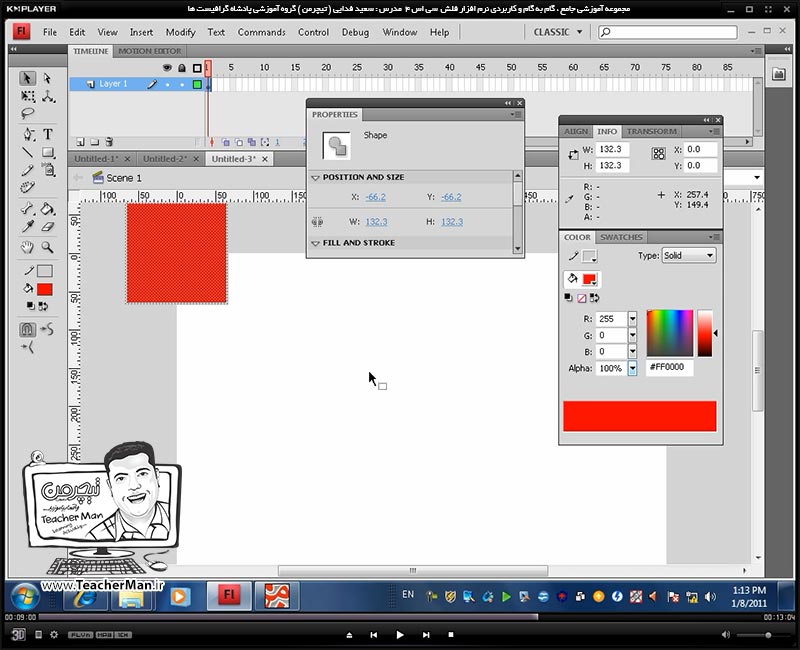Click the Color panel fill color swatch
The image size is (800, 650).
click(x=589, y=279)
